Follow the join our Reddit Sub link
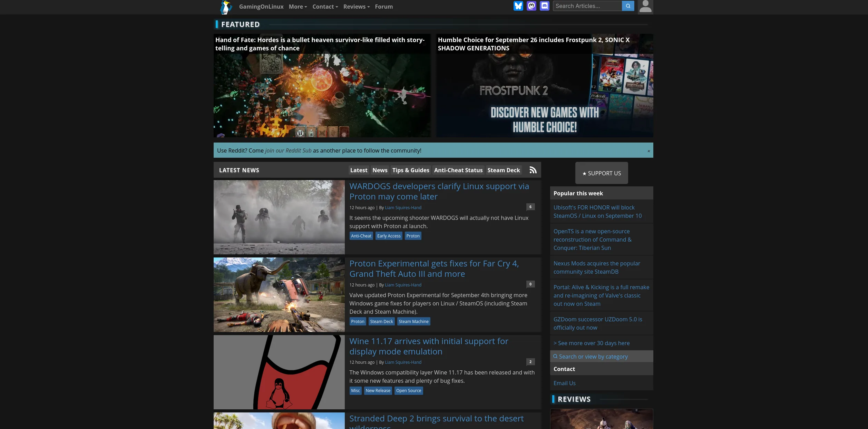Screen dimensions: 868x429 click(288, 150)
